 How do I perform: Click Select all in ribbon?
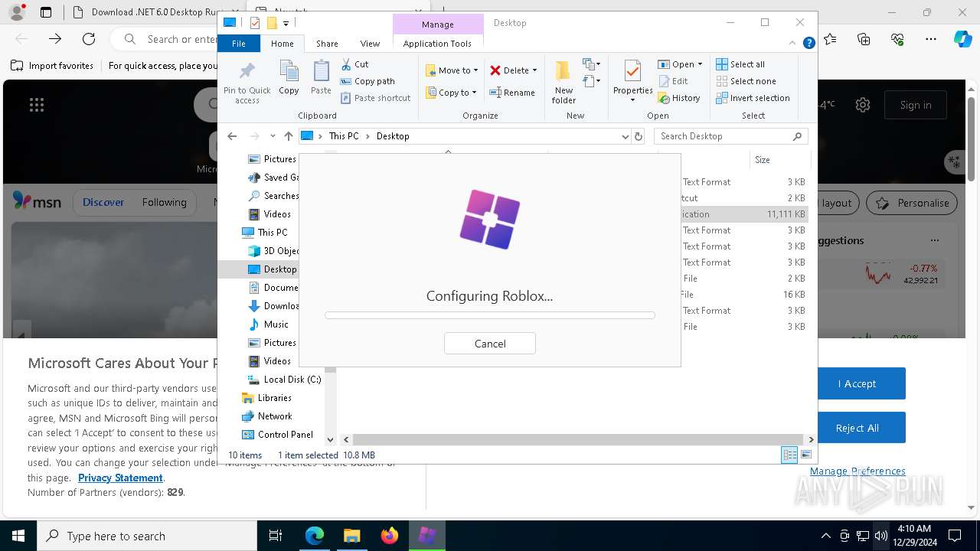click(x=740, y=64)
